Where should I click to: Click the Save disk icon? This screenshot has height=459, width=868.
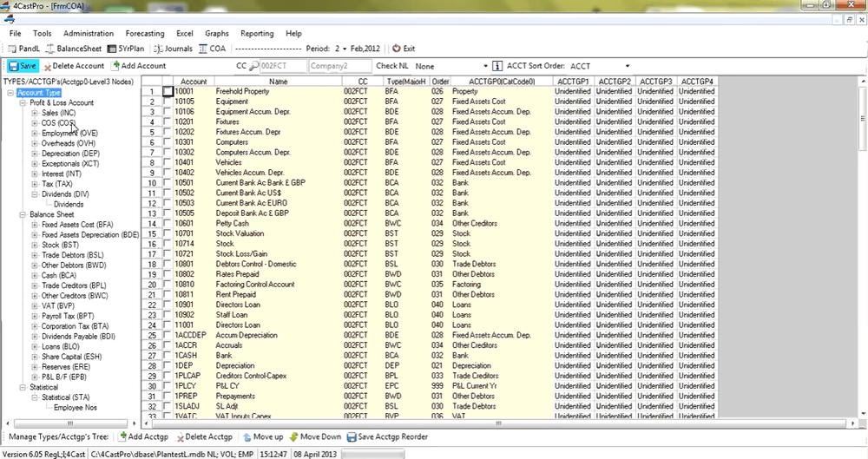(x=14, y=66)
